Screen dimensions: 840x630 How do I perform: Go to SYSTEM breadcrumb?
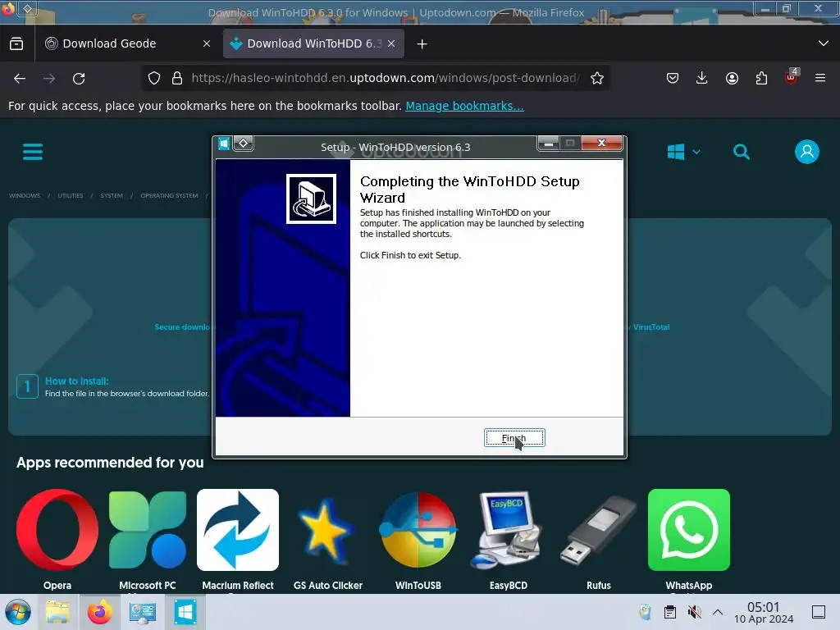(112, 195)
